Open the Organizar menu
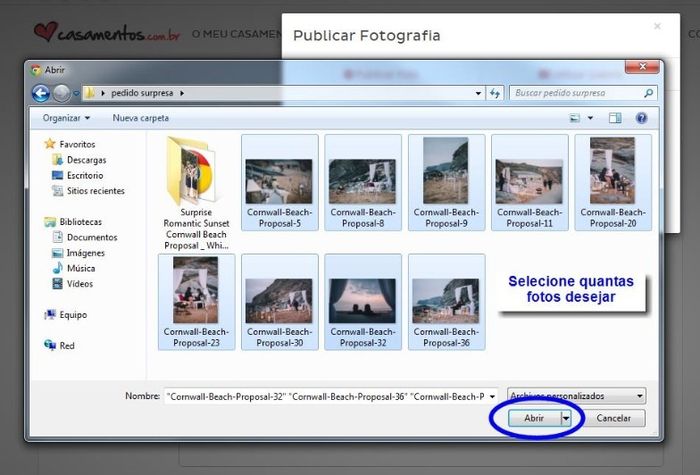The height and width of the screenshot is (475, 700). [x=66, y=118]
